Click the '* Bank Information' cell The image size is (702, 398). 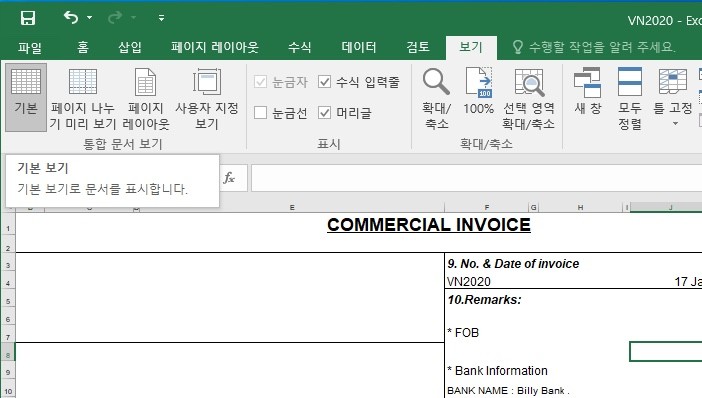click(x=497, y=371)
